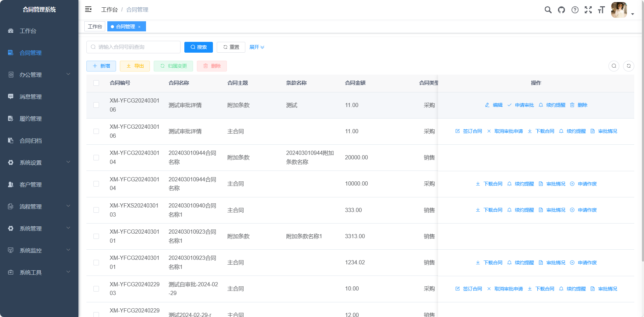Expand the 系统管理 sidebar menu
The image size is (644, 317).
(x=39, y=228)
